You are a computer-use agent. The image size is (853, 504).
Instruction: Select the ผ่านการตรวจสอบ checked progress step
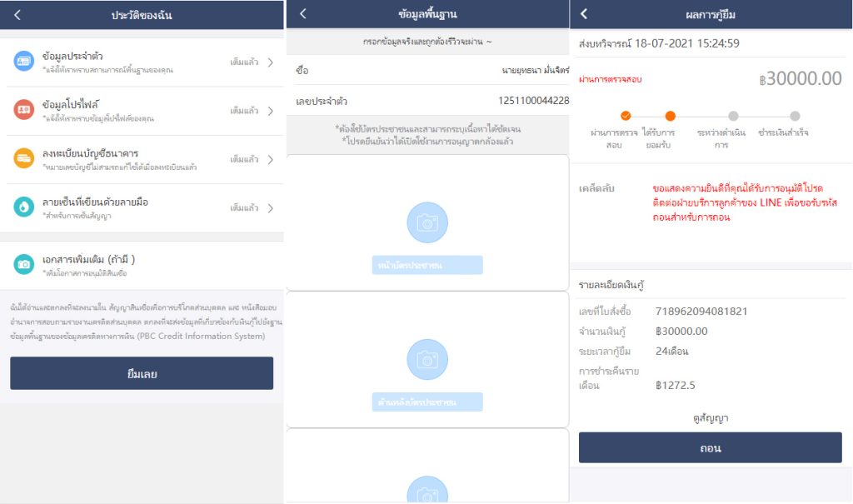coord(626,116)
